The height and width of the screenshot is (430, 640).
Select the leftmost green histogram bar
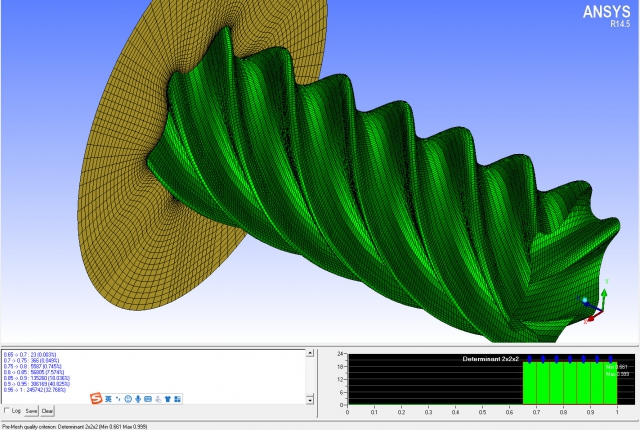pos(530,382)
